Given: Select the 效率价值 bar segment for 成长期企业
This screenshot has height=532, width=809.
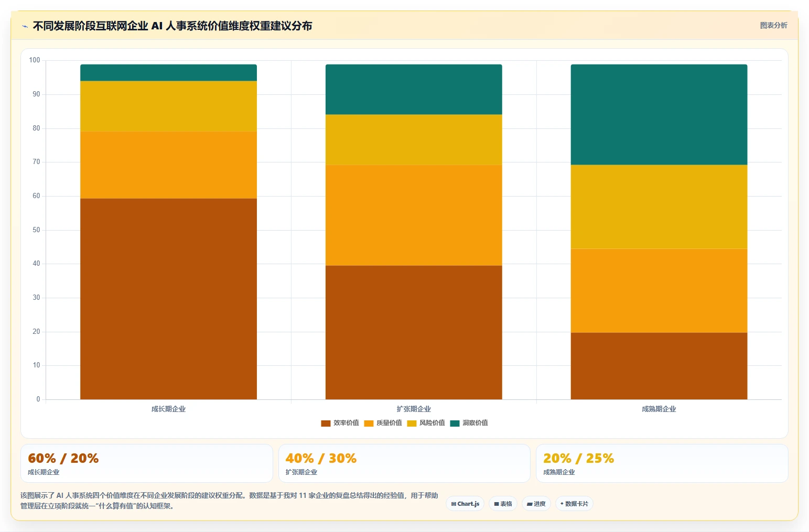Looking at the screenshot, I should click(x=168, y=299).
